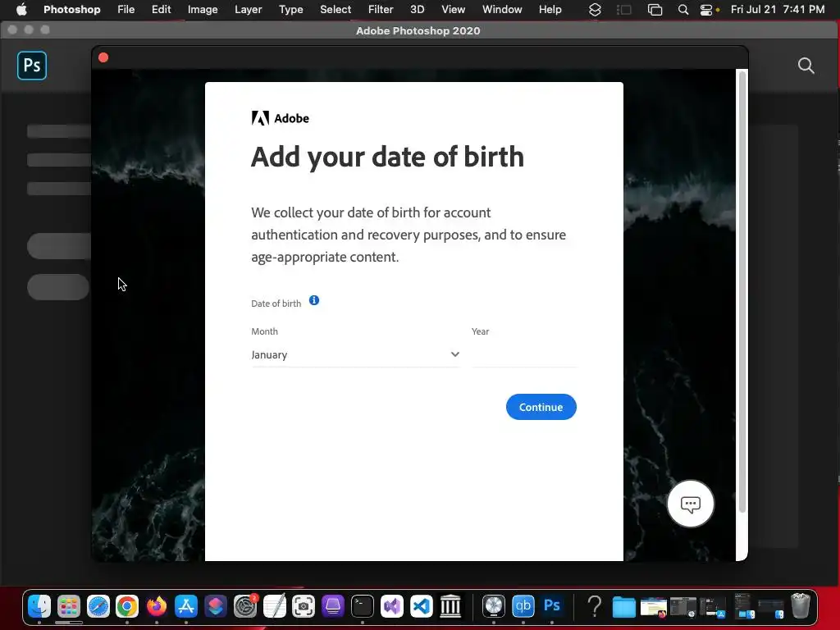This screenshot has width=840, height=630.
Task: Open System Preferences from the Dock
Action: 245,606
